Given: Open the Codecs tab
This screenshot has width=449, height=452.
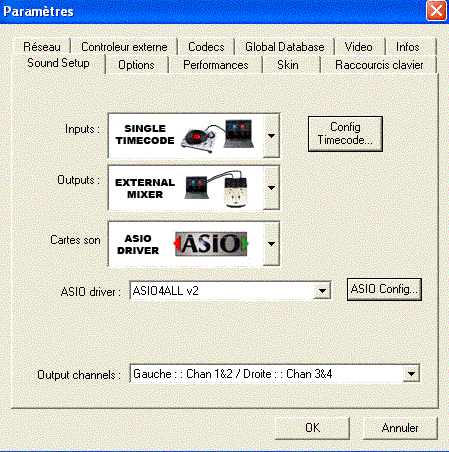Looking at the screenshot, I should (206, 47).
